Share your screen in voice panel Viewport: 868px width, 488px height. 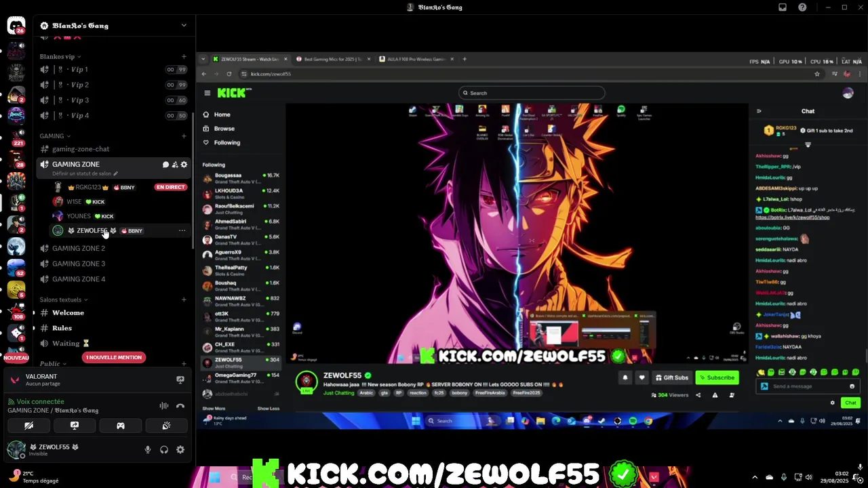pyautogui.click(x=75, y=426)
